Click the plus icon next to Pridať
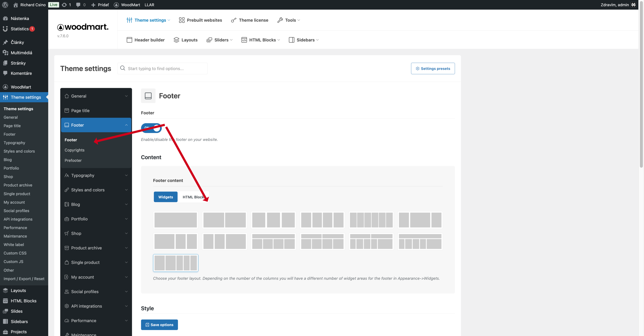The height and width of the screenshot is (336, 644). (x=93, y=5)
